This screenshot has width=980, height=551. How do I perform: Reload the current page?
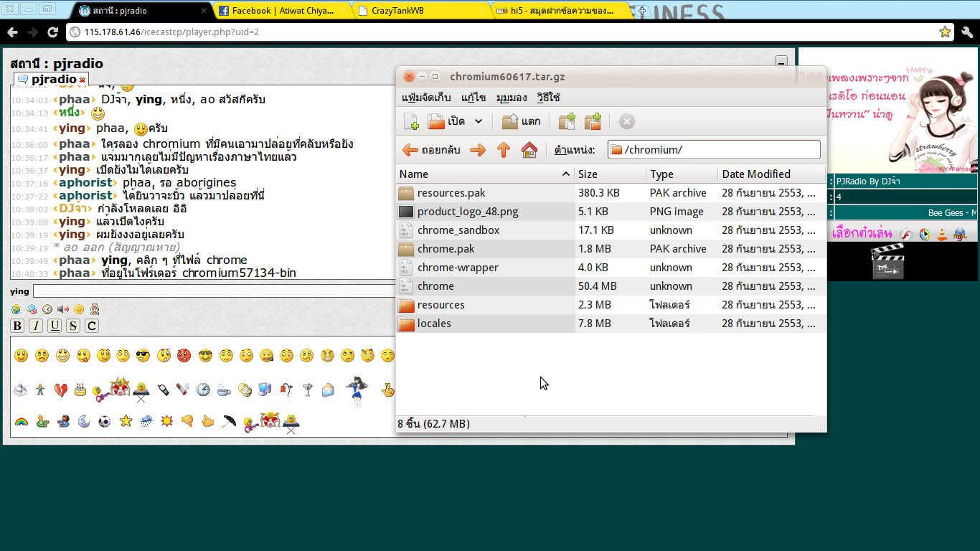[52, 32]
